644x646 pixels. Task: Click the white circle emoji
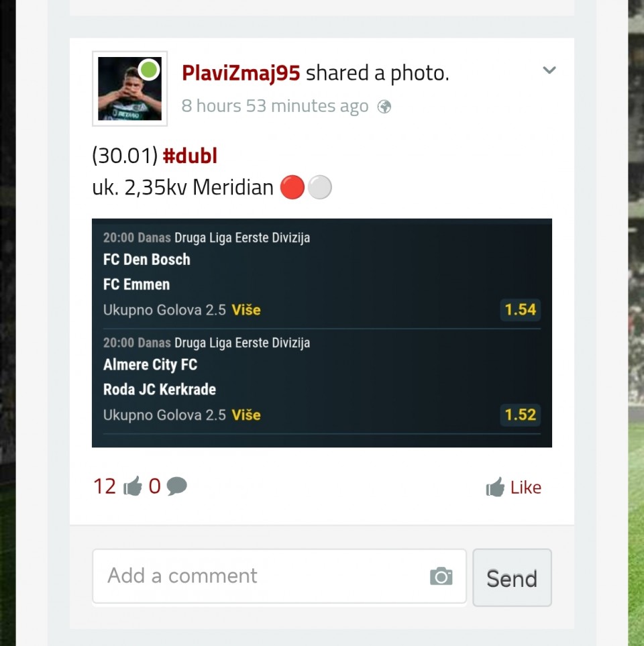(319, 187)
